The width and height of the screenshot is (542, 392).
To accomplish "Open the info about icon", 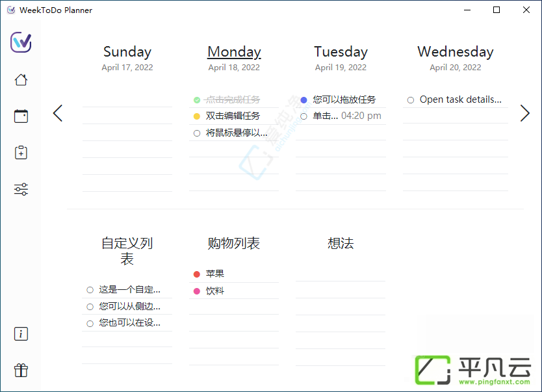I will pos(21,334).
